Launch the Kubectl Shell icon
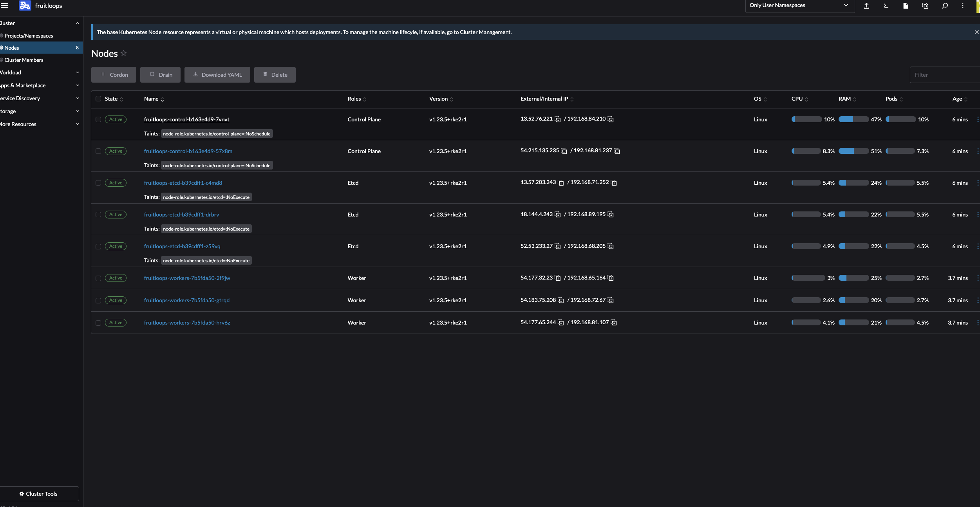 [885, 6]
